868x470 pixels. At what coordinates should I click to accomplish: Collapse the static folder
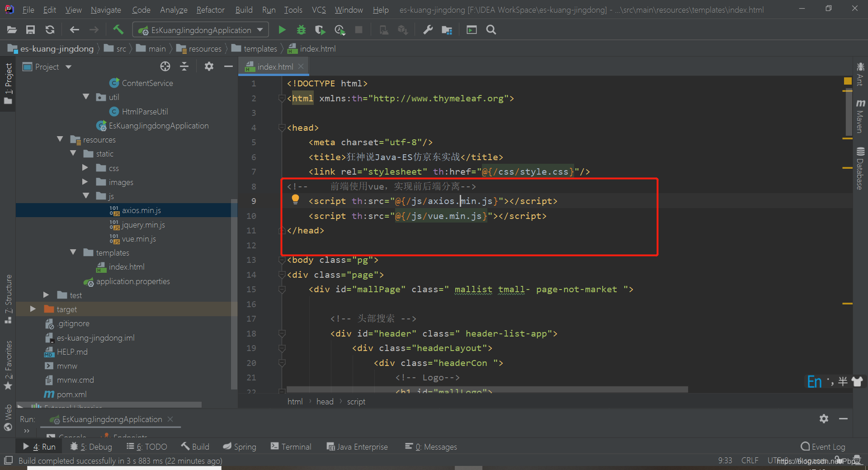tap(73, 153)
